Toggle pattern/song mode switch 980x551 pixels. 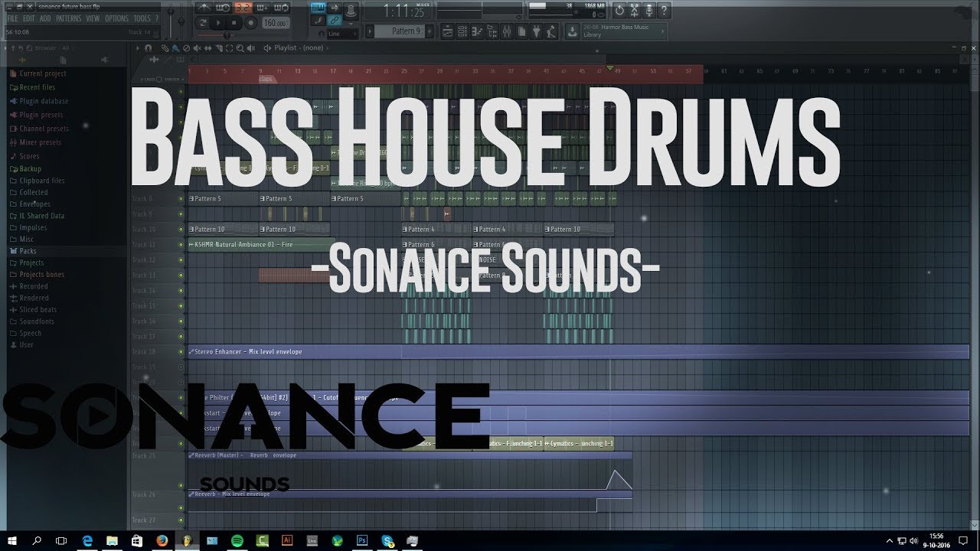[202, 23]
